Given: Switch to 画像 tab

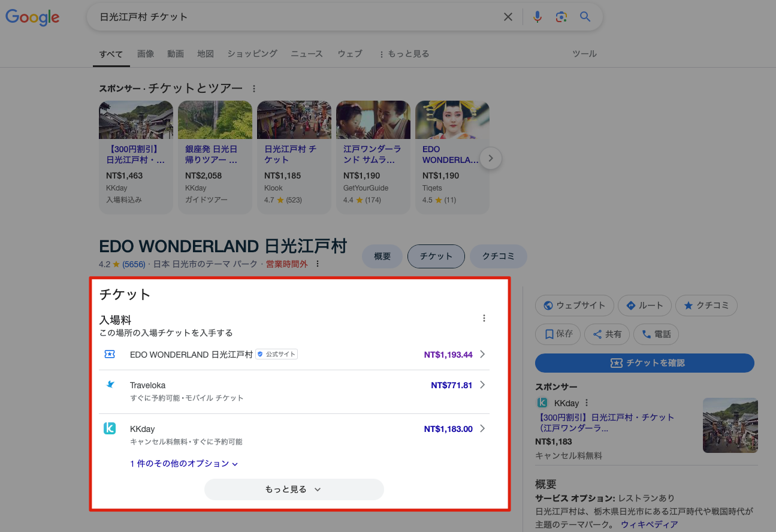Looking at the screenshot, I should click(146, 54).
